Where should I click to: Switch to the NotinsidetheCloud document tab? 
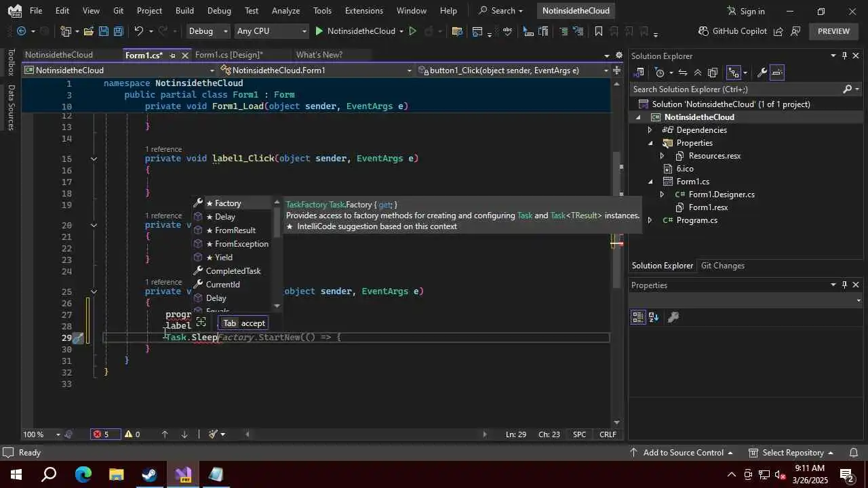59,55
